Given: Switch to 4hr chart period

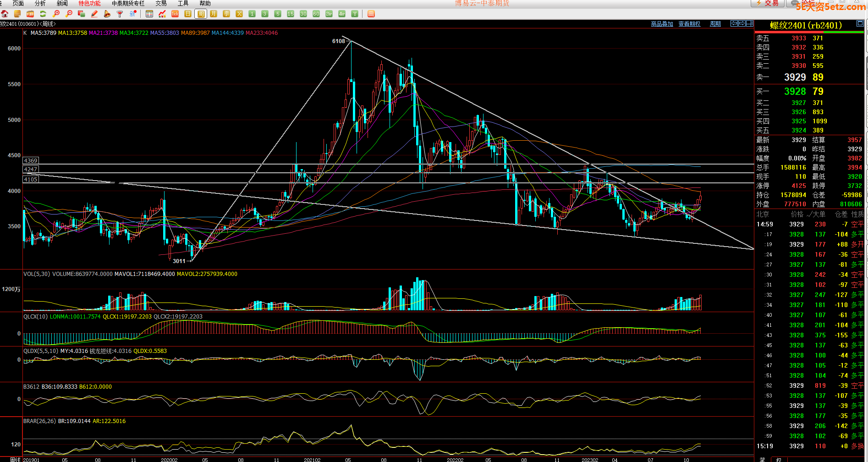Looking at the screenshot, I should (x=342, y=14).
